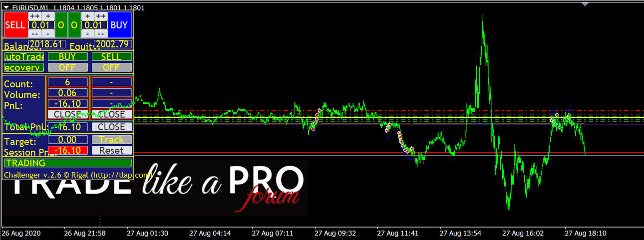Click the 27 Aug 16:02 time axis label
This screenshot has height=240, width=644.
point(523,233)
